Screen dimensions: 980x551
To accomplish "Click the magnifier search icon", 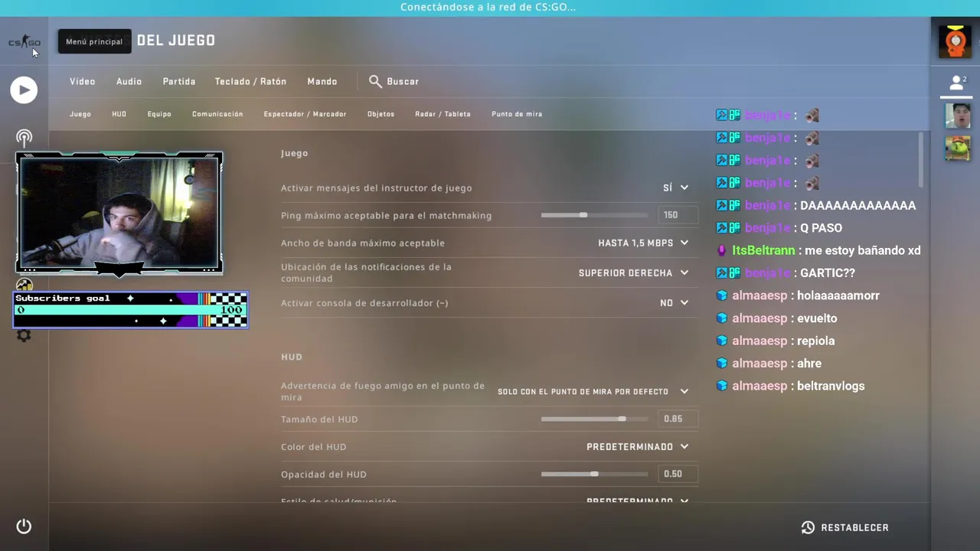I will 375,81.
